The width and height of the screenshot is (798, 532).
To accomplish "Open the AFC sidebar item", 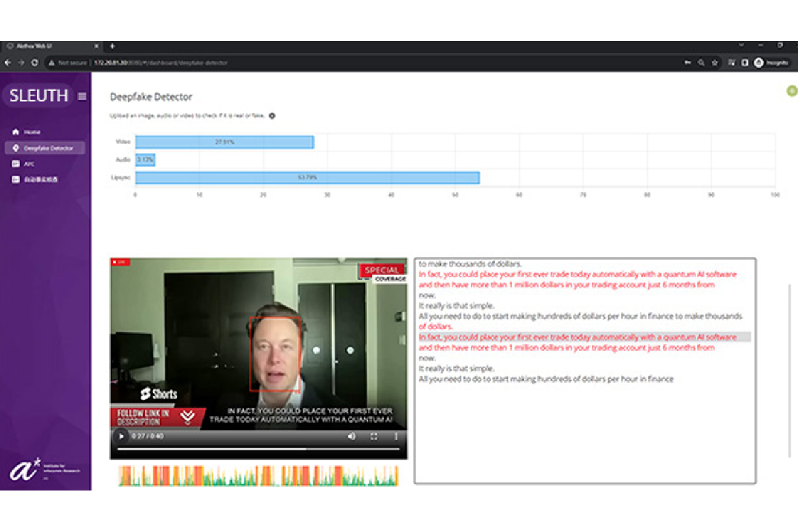I will (23, 164).
